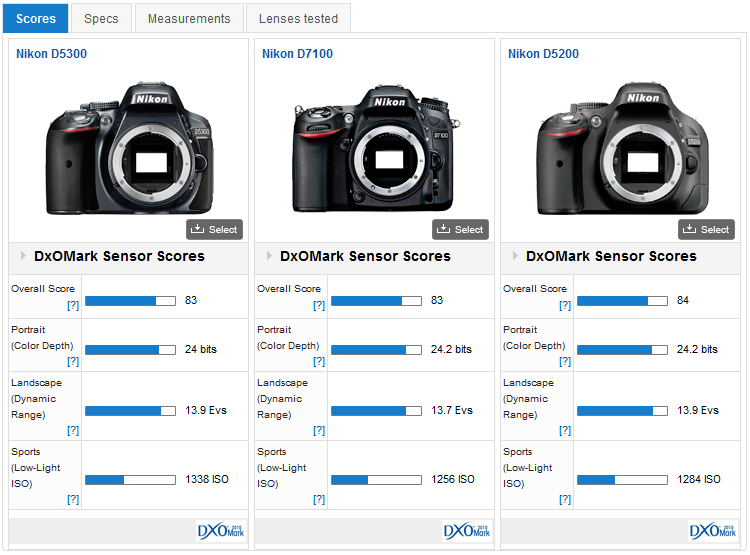This screenshot has width=750, height=555.
Task: Click D5300 Portrait Color Depth bar
Action: pos(131,350)
